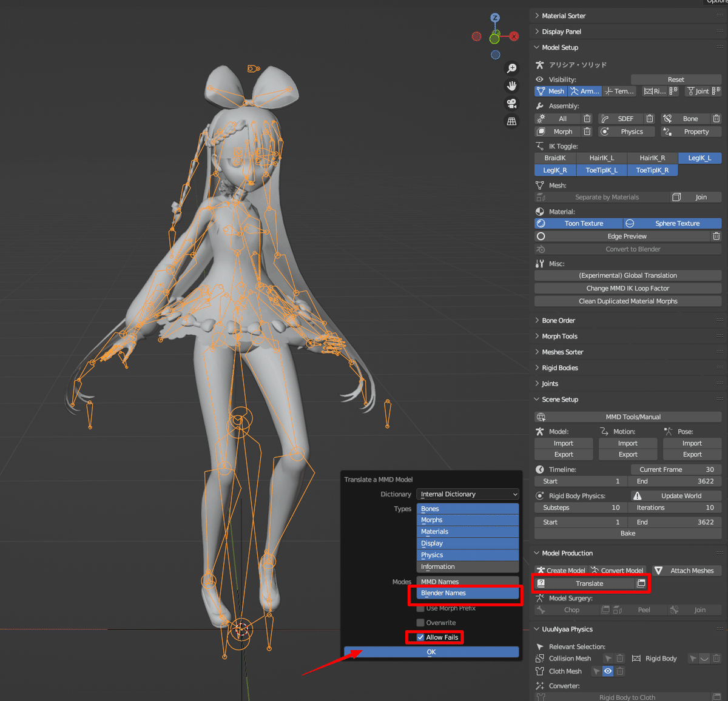This screenshot has width=728, height=701.
Task: Open the Internal Dictionary dropdown
Action: [x=467, y=494]
